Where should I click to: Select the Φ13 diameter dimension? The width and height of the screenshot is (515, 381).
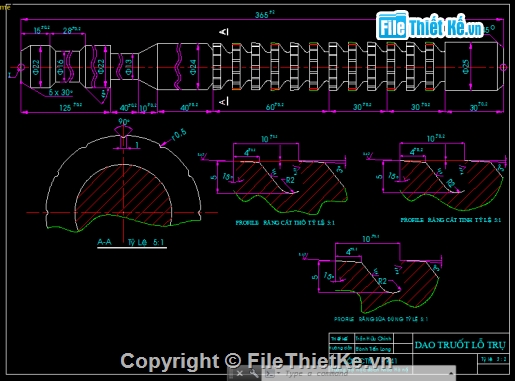[129, 67]
